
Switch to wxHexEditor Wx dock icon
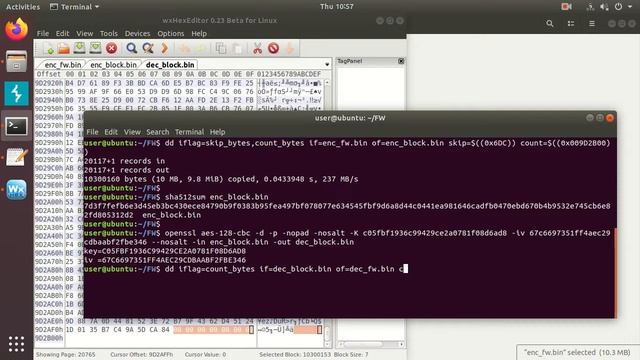16,189
